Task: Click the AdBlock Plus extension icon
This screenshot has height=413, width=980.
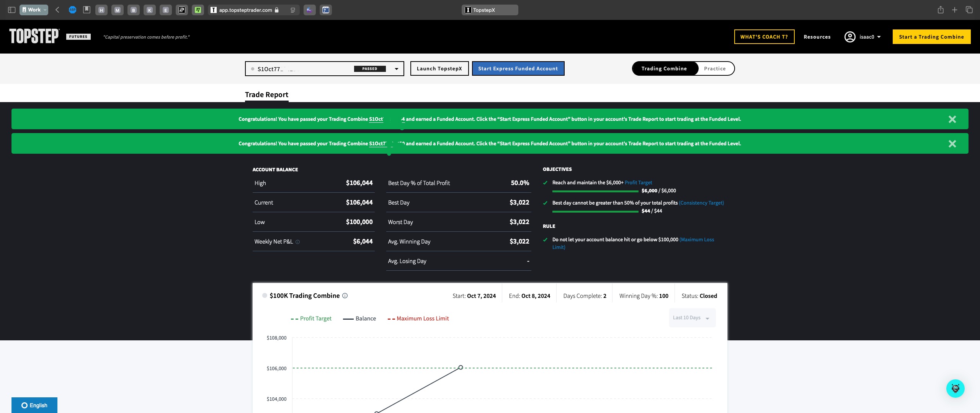Action: coord(72,10)
